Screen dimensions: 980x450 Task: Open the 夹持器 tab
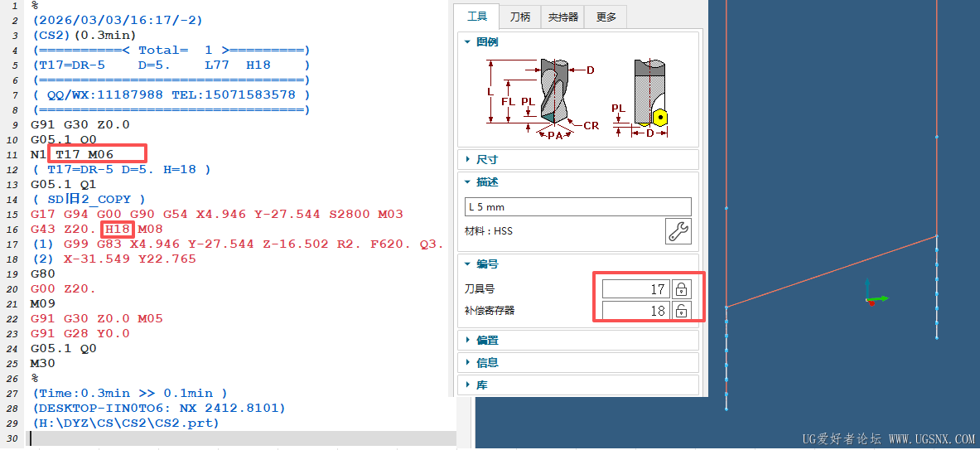coord(562,17)
